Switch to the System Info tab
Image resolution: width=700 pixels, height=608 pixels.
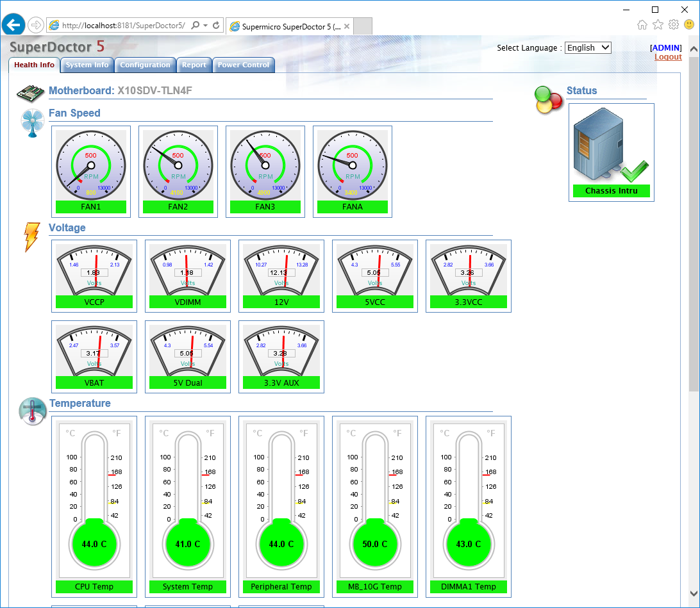click(x=87, y=65)
